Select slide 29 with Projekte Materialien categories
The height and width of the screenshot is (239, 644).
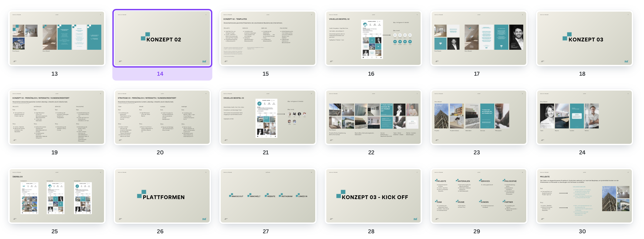(479, 196)
